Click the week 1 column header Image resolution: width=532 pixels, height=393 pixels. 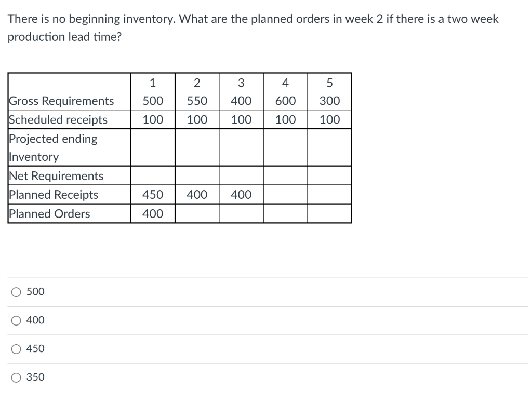pyautogui.click(x=153, y=83)
